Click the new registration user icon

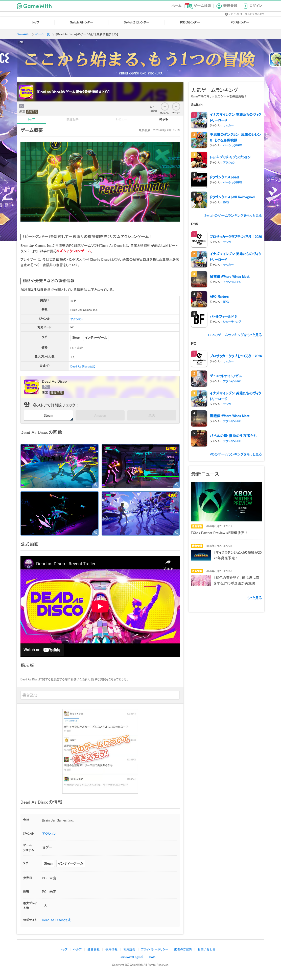pyautogui.click(x=219, y=6)
